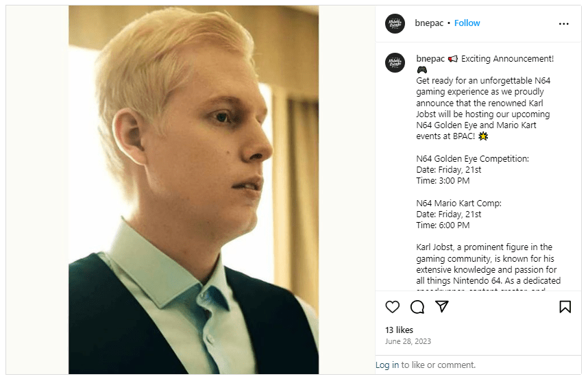Open the bnepac username in the caption
This screenshot has width=588, height=381.
(x=430, y=59)
